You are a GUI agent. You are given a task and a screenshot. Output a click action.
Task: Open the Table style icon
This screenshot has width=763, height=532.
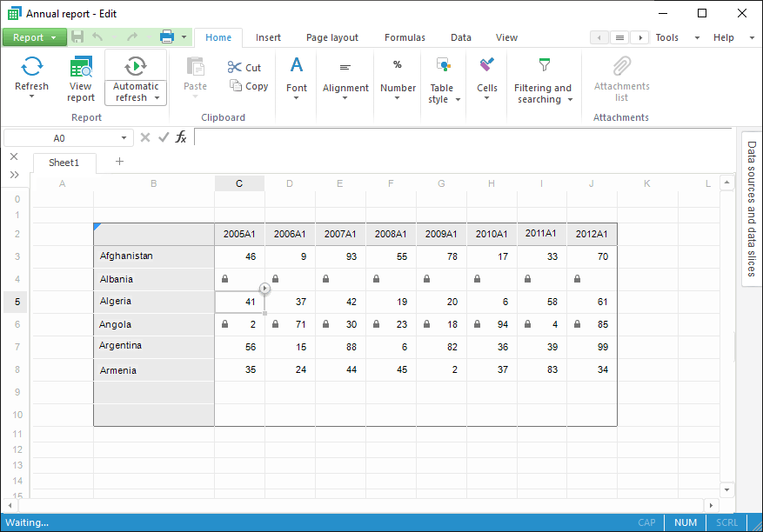(443, 66)
